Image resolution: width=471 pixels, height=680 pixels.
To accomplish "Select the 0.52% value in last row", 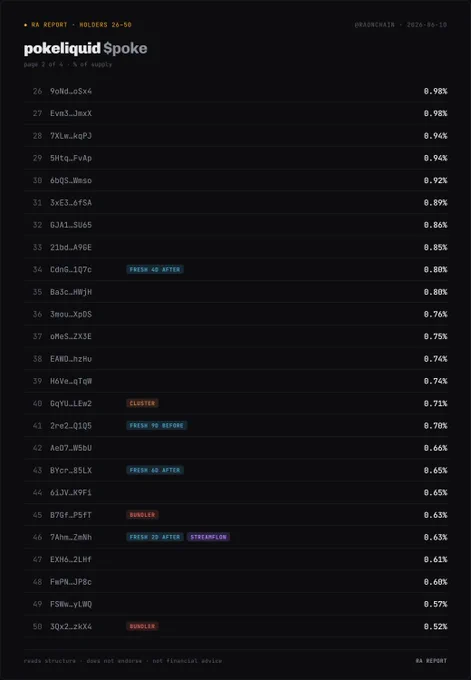I will click(x=435, y=626).
